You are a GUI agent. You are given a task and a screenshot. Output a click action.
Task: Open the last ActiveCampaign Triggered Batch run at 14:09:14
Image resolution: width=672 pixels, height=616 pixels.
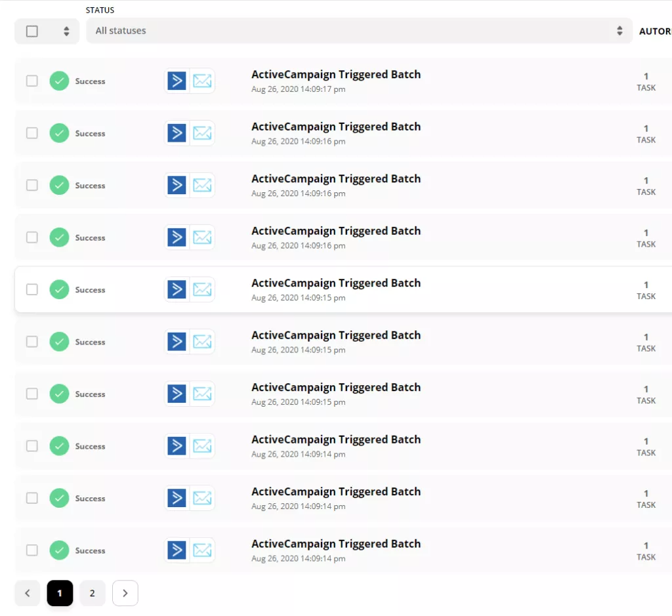click(336, 544)
